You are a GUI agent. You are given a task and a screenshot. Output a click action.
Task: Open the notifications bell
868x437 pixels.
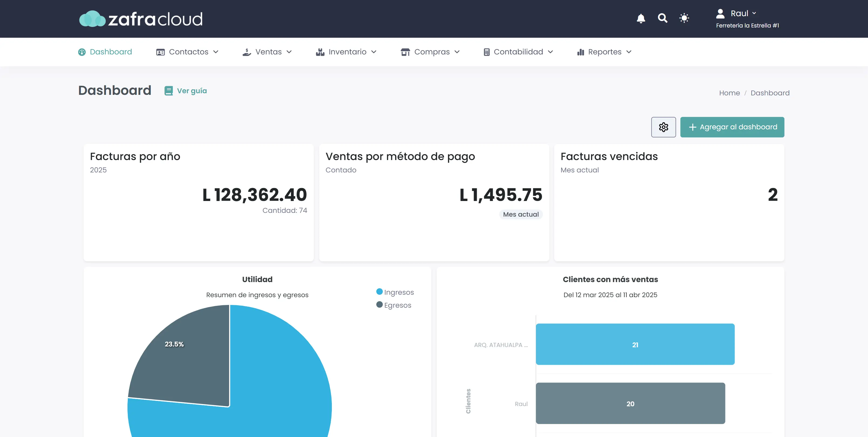[641, 18]
